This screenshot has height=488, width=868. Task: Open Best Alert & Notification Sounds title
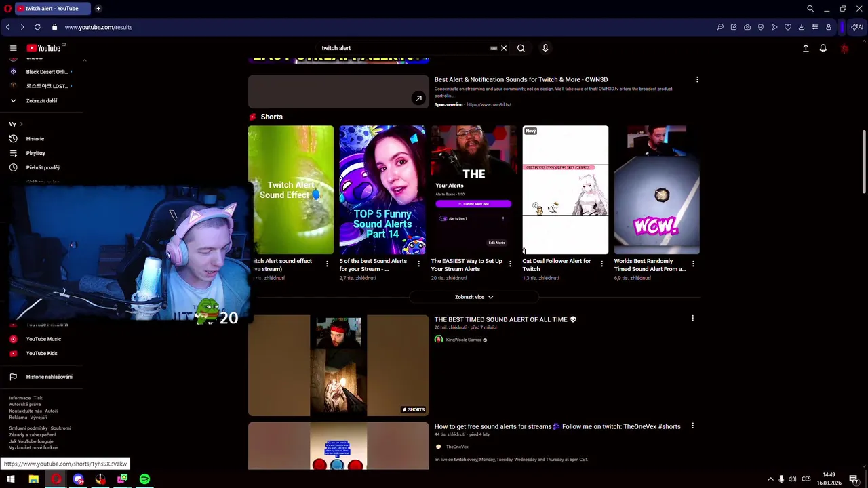521,79
